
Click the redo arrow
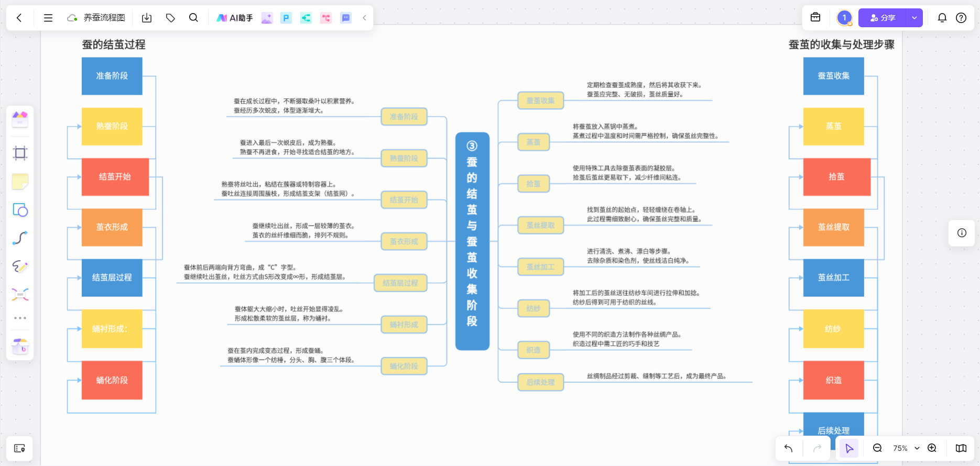817,448
